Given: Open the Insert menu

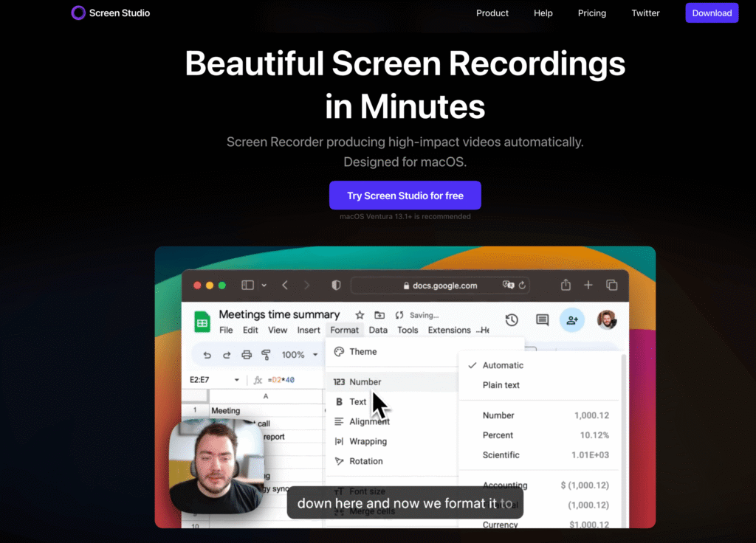Looking at the screenshot, I should click(x=309, y=330).
